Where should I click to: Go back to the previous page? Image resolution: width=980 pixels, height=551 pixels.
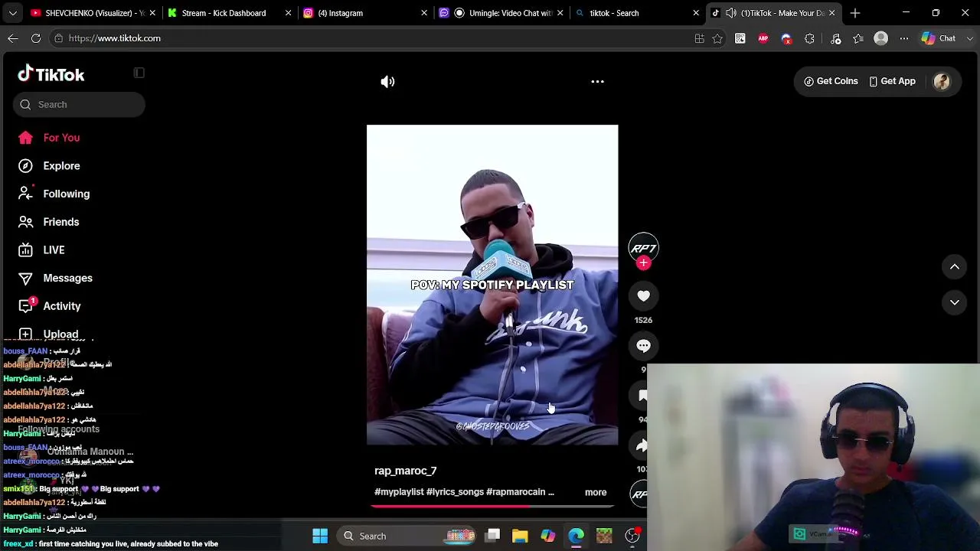tap(13, 38)
